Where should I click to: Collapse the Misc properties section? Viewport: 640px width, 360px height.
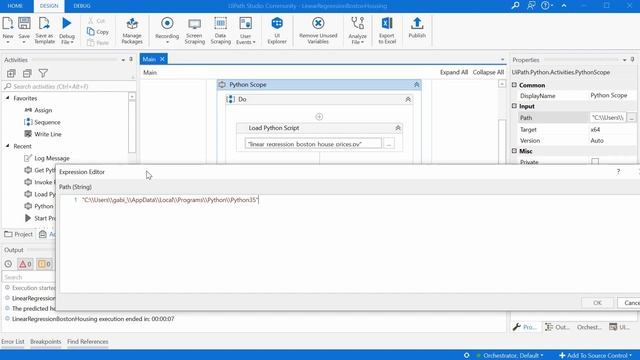[514, 151]
